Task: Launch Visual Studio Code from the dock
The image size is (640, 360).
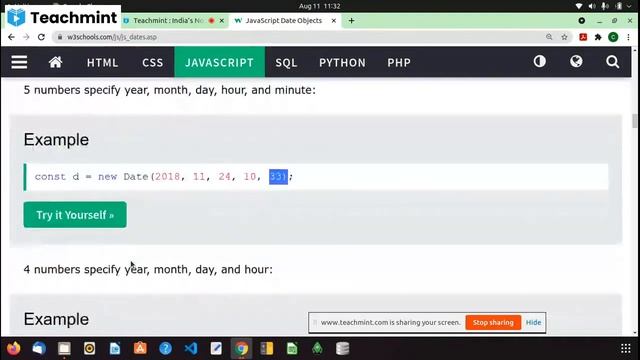Action: [191, 348]
